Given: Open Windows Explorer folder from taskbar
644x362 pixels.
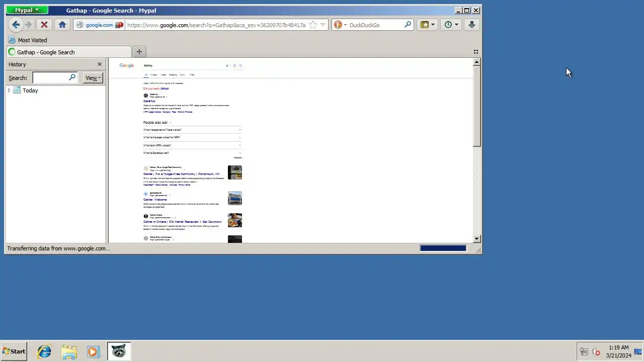Looking at the screenshot, I should click(69, 351).
